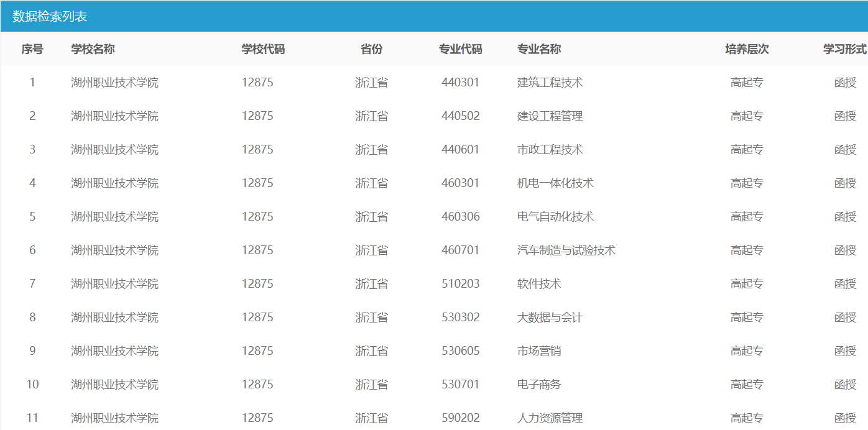
Task: Select major name 汽车制造与试验技术
Action: coord(566,250)
